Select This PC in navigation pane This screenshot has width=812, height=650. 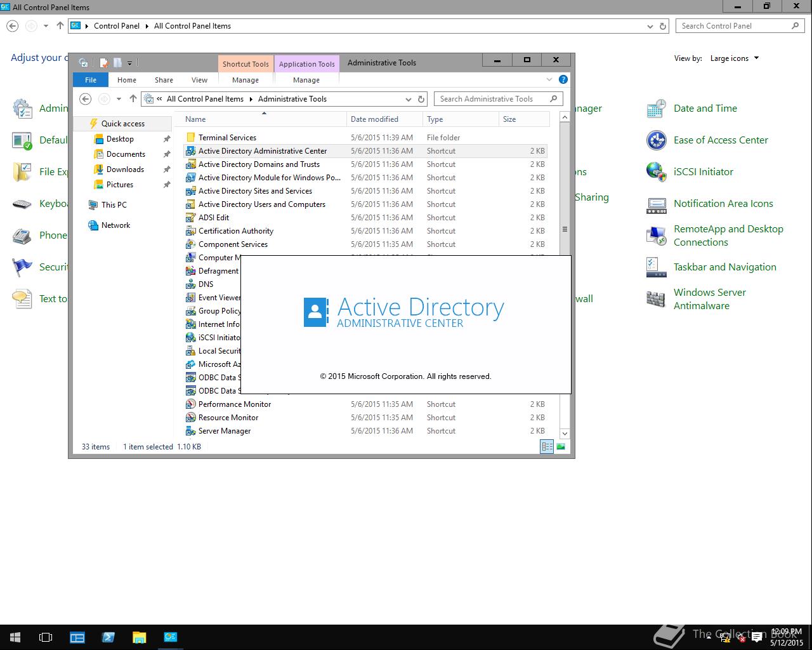[114, 205]
